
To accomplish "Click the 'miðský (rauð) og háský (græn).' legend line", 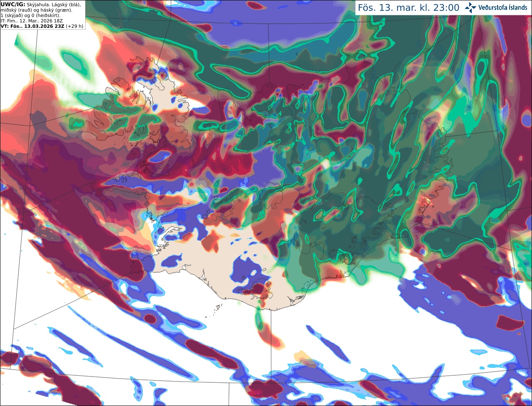I will pyautogui.click(x=36, y=10).
